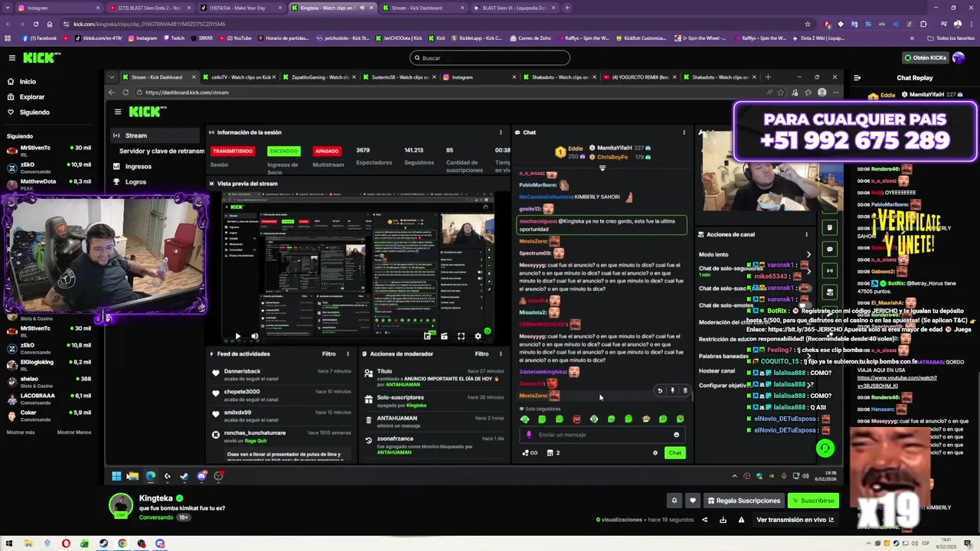Open emoji picker in the message field

[676, 435]
